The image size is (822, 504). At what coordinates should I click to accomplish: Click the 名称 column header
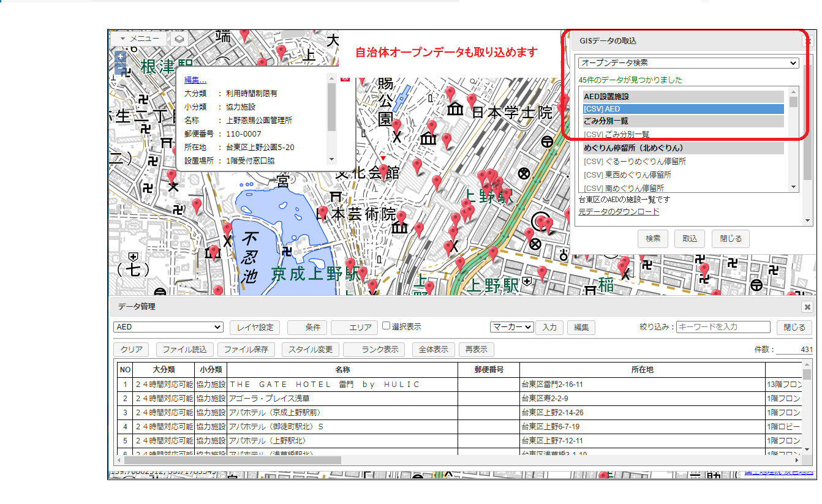click(x=342, y=370)
